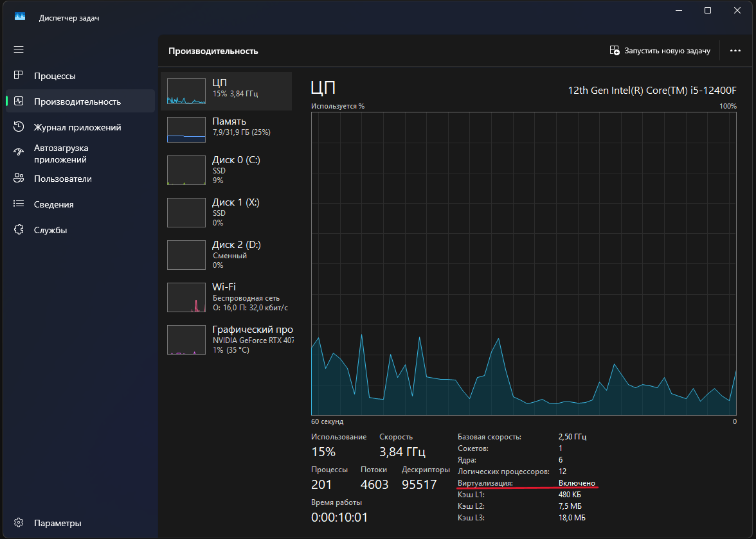Image resolution: width=756 pixels, height=539 pixels.
Task: Minimize the Task Manager window
Action: point(679,10)
